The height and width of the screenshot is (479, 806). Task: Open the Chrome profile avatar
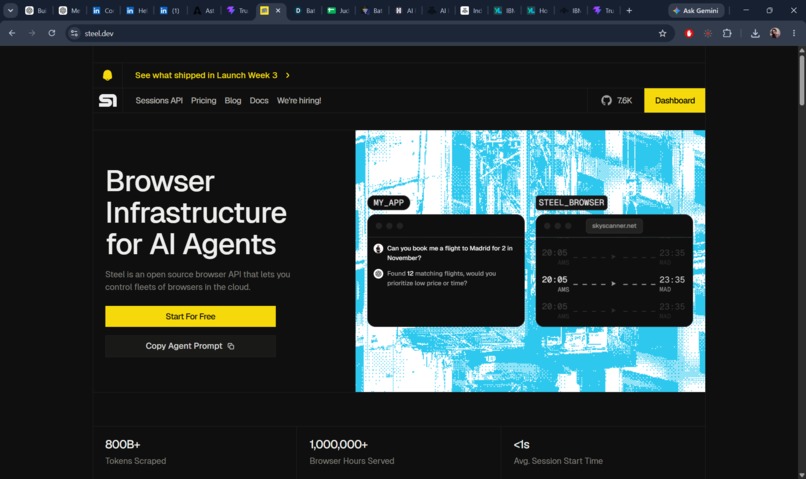click(775, 33)
